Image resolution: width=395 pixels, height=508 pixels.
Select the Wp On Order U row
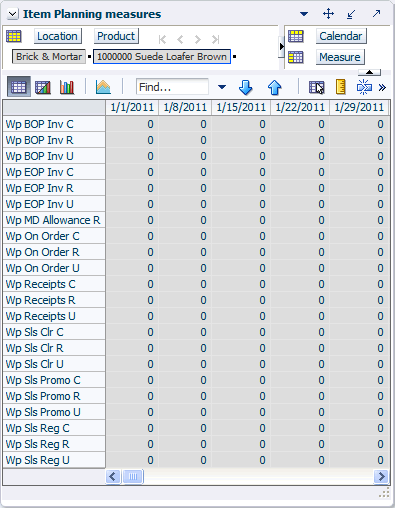pyautogui.click(x=54, y=268)
